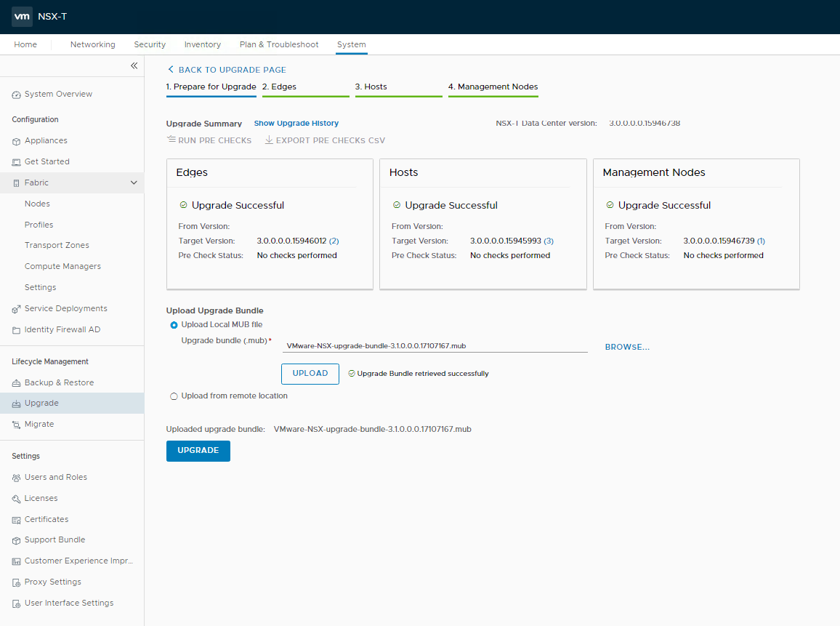This screenshot has width=840, height=626.
Task: Click Edges target version count (2)
Action: [x=334, y=241]
